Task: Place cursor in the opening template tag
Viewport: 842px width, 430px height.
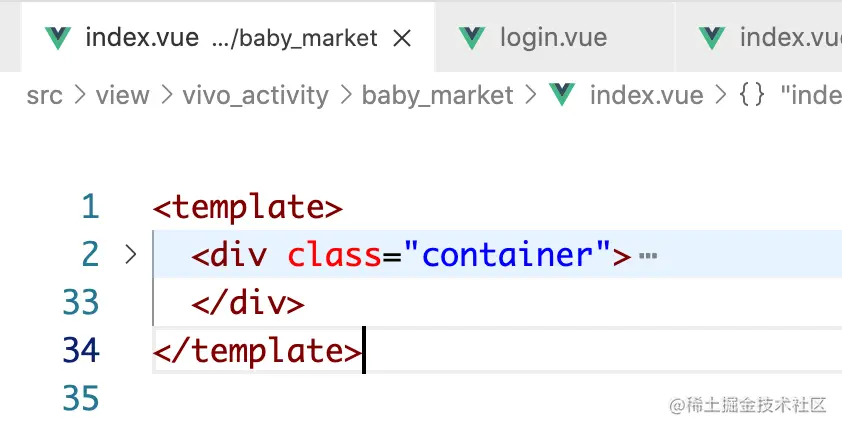Action: point(248,207)
